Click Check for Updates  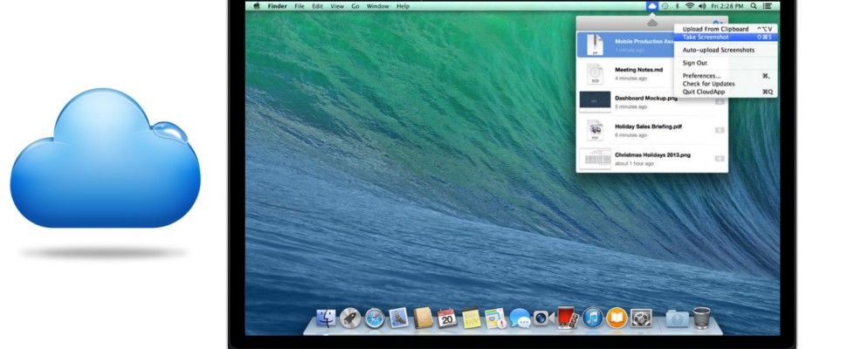click(x=708, y=84)
